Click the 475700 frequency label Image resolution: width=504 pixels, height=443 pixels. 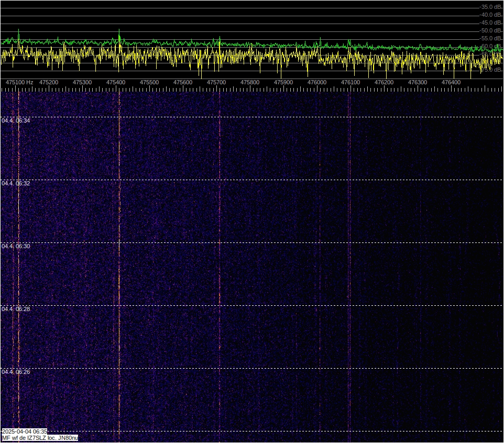tap(216, 82)
